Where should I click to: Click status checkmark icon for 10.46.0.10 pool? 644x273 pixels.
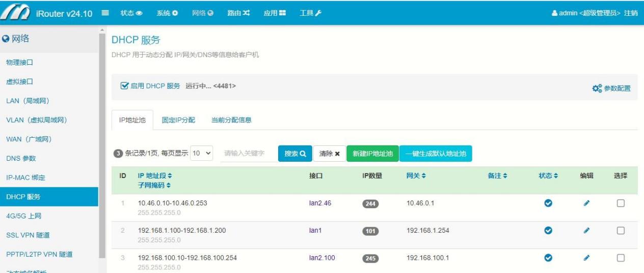coord(548,203)
